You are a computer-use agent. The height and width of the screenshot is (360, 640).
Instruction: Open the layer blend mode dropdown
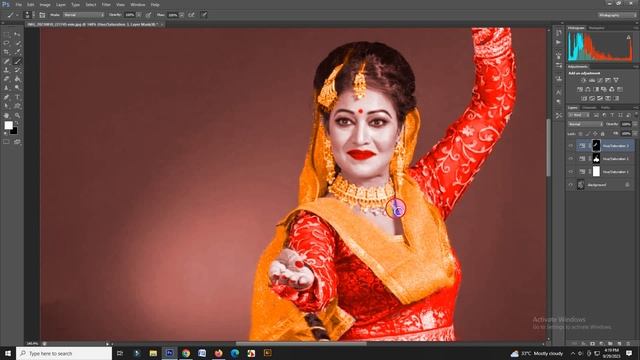pos(586,124)
